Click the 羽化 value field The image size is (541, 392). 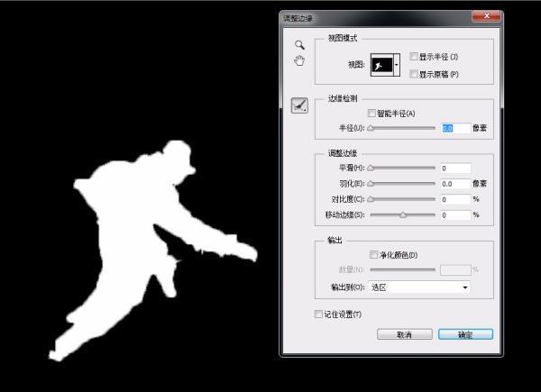point(455,184)
